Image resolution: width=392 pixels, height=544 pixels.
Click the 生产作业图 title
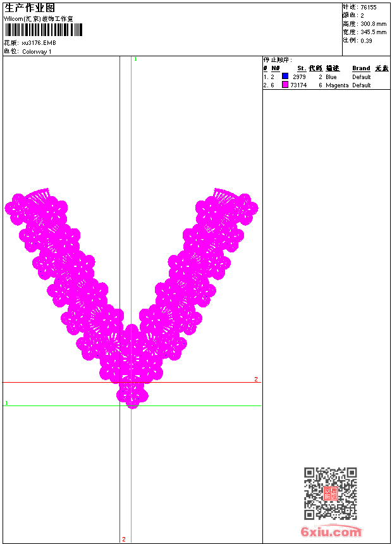30,8
